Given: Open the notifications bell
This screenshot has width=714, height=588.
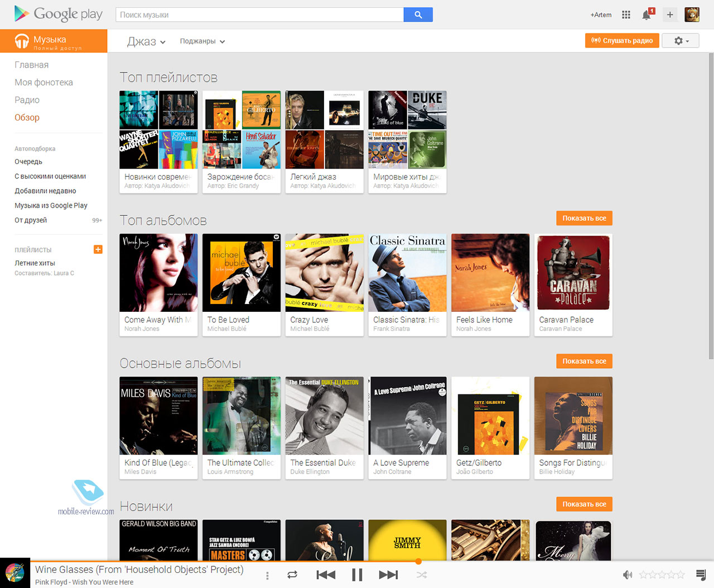Looking at the screenshot, I should (x=647, y=15).
